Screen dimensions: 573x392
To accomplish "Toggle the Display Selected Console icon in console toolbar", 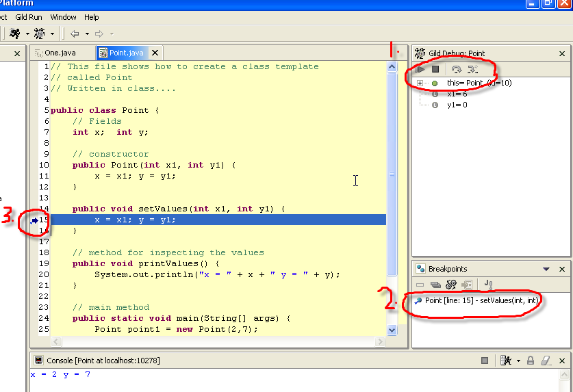I will pyautogui.click(x=507, y=361).
